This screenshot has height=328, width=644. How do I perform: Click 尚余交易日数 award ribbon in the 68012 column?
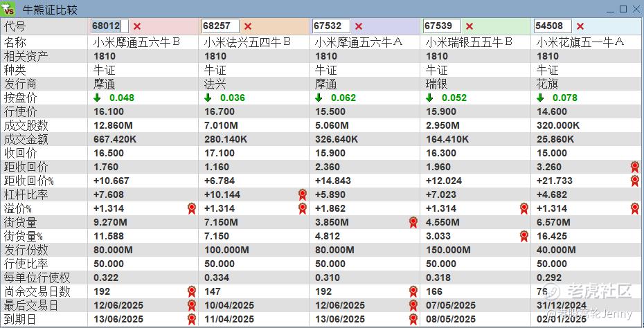(192, 292)
